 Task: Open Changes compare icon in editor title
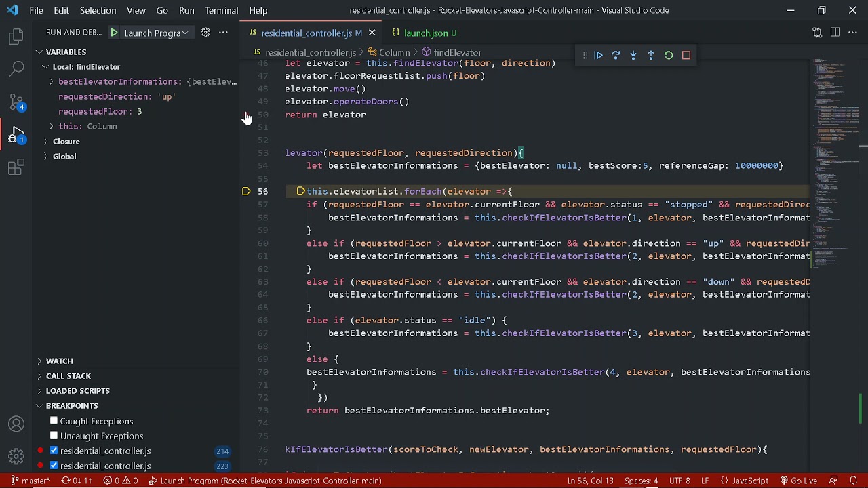[x=817, y=33]
